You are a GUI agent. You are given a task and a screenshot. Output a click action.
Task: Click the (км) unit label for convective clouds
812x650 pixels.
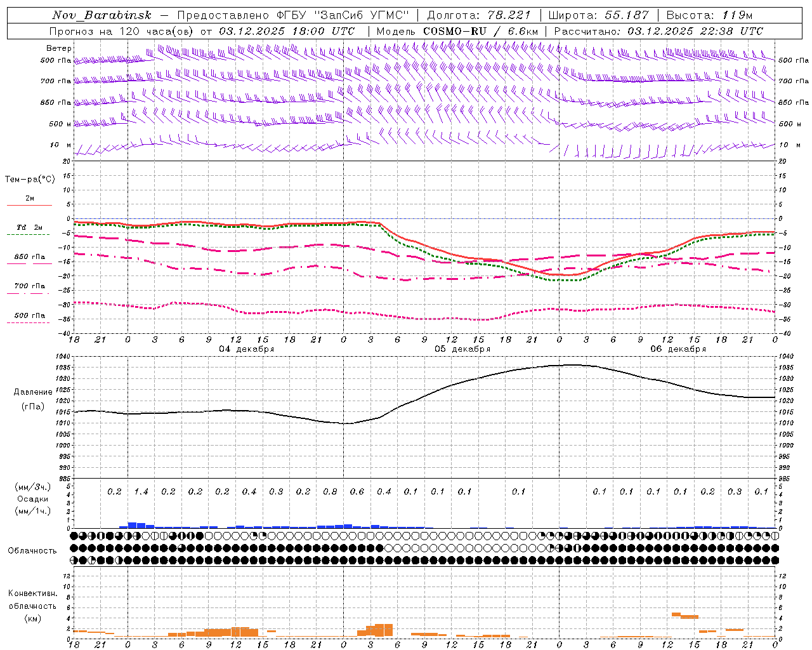point(32,618)
